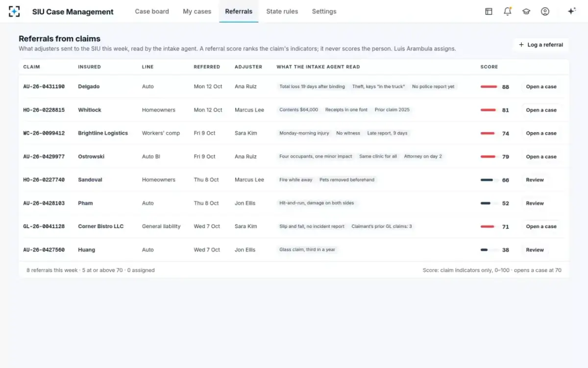The image size is (588, 368).
Task: Open a case for Ostrowski
Action: [541, 157]
